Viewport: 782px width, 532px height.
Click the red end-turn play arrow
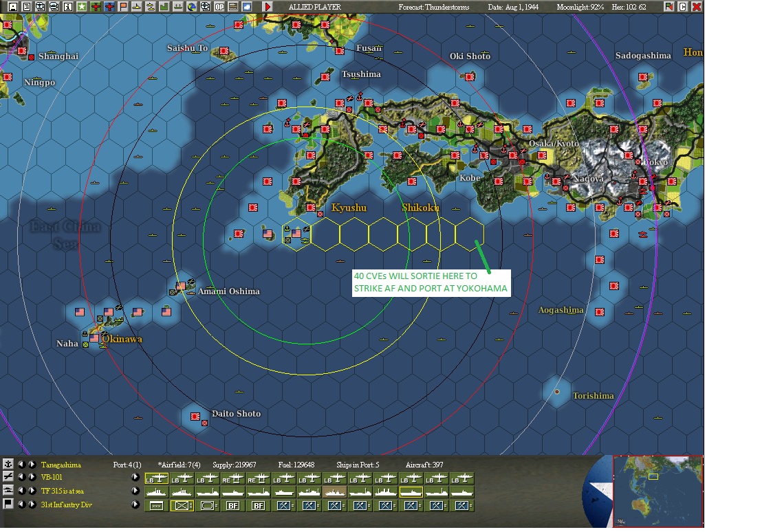pyautogui.click(x=268, y=7)
